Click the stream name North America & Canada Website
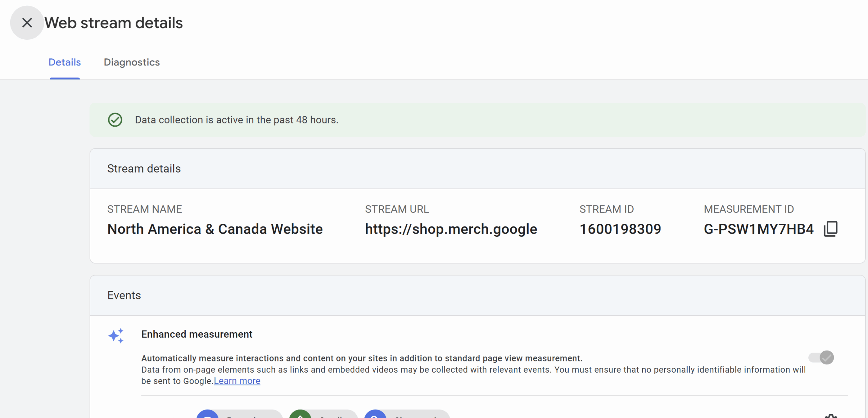This screenshot has height=418, width=868. pos(215,229)
